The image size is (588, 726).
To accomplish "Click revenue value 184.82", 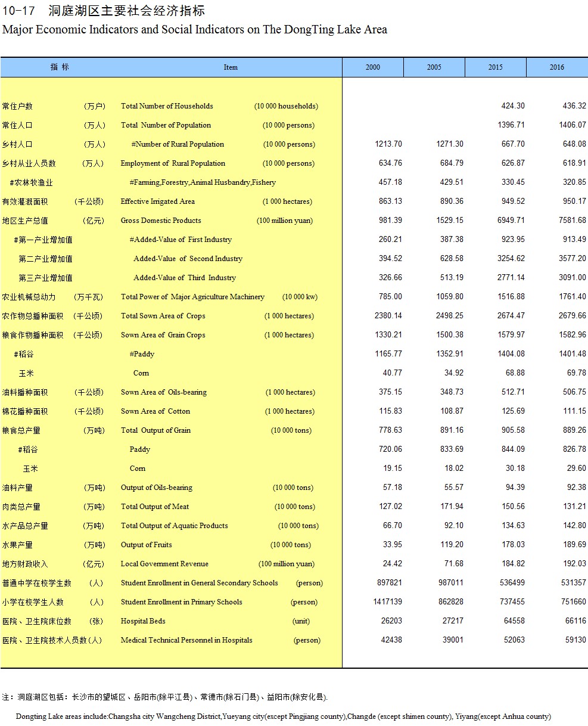I will point(513,564).
